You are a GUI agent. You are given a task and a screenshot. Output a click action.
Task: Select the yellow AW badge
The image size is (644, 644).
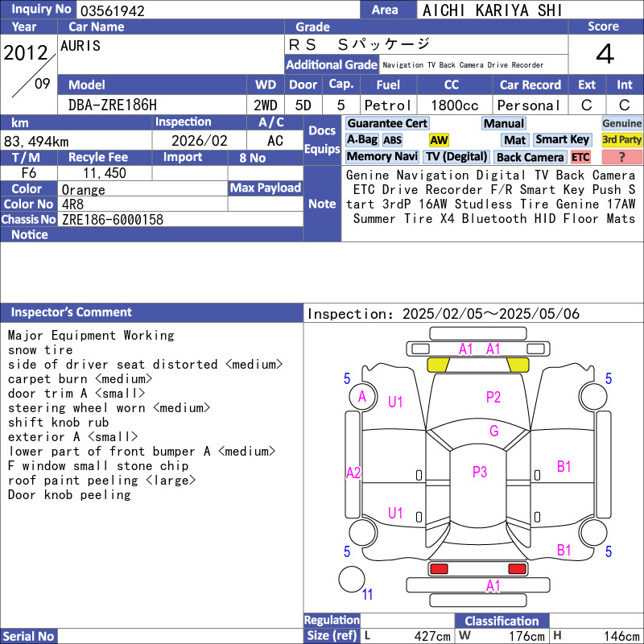tap(439, 140)
